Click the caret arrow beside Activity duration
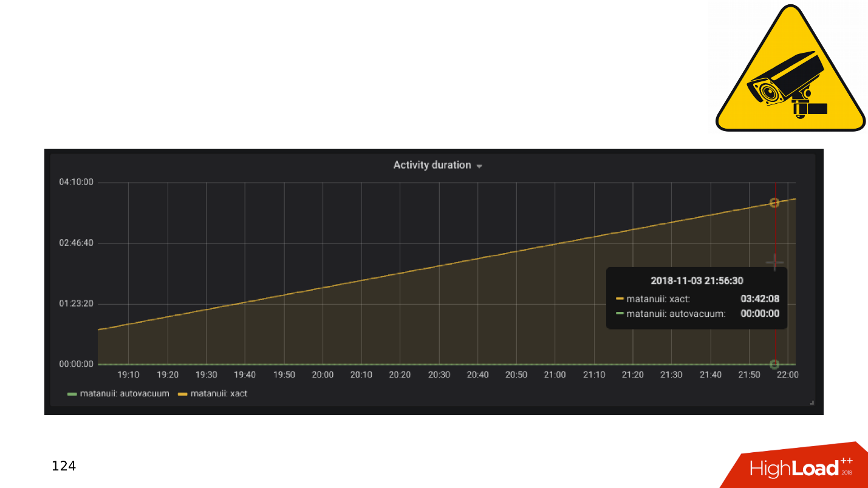 [x=479, y=166]
